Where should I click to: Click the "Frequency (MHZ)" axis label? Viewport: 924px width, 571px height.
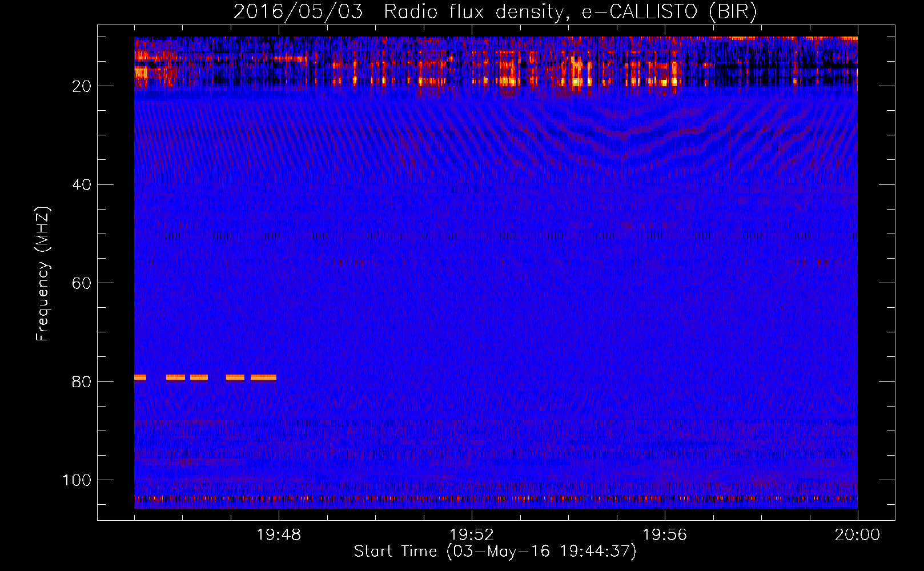click(x=43, y=274)
